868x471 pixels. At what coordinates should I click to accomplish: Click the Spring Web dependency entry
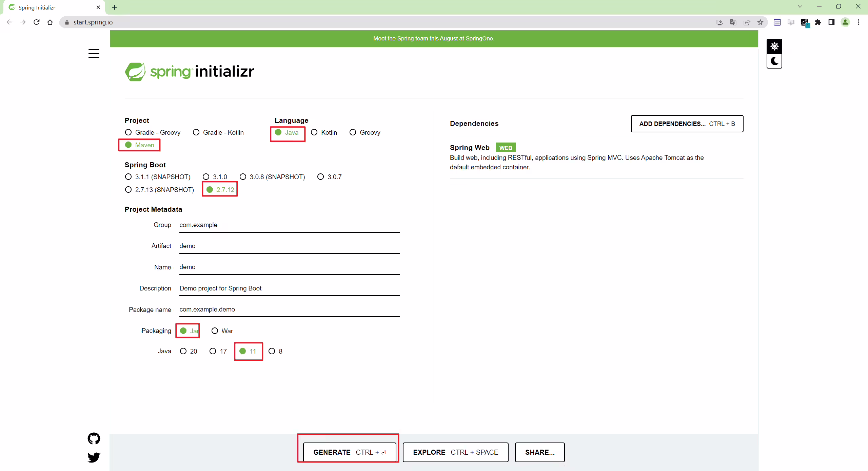tap(596, 157)
